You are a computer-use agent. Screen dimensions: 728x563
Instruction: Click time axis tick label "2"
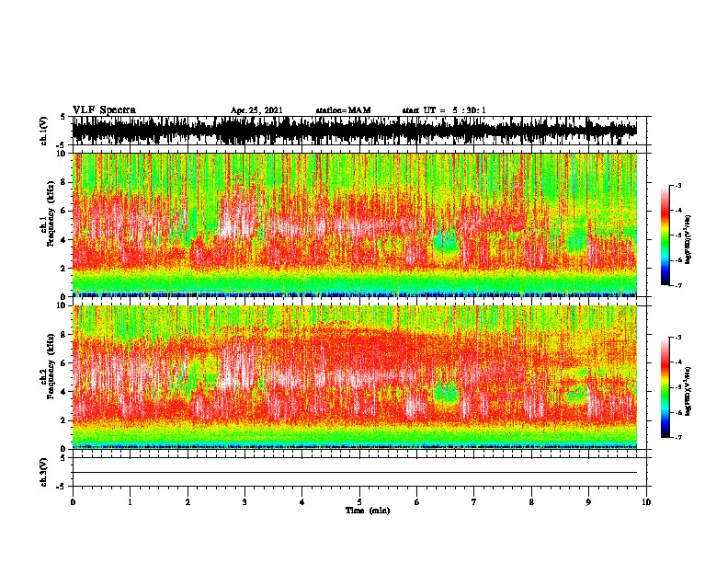[188, 502]
